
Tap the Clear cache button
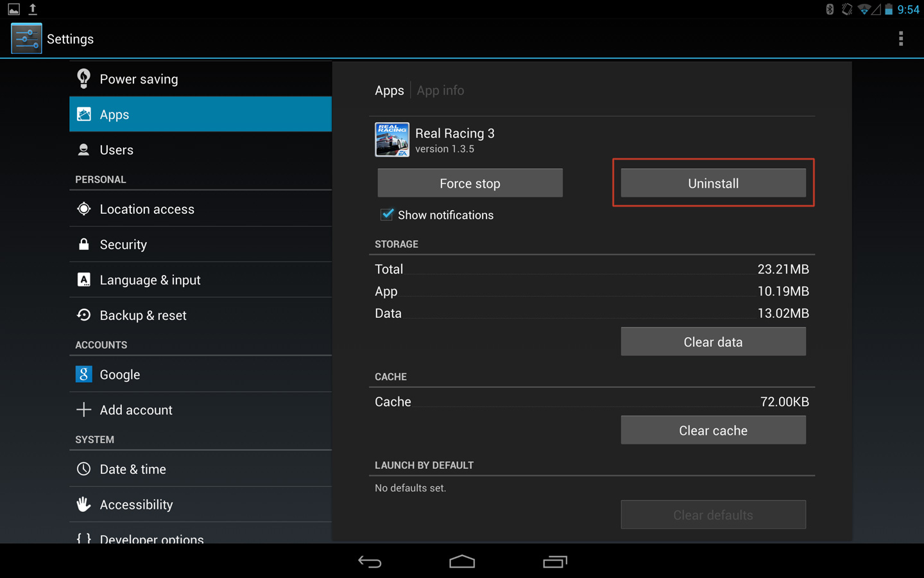(713, 430)
